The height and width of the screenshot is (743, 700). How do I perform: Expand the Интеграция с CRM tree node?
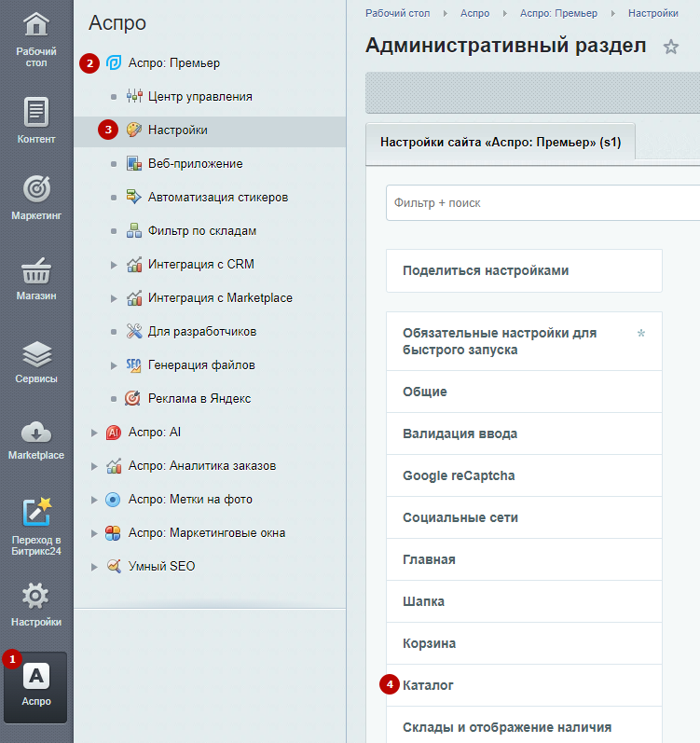(x=114, y=265)
